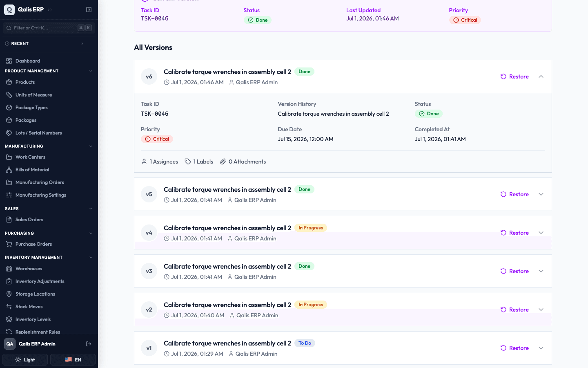588x368 pixels.
Task: Collapse the Sales section header
Action: click(49, 209)
